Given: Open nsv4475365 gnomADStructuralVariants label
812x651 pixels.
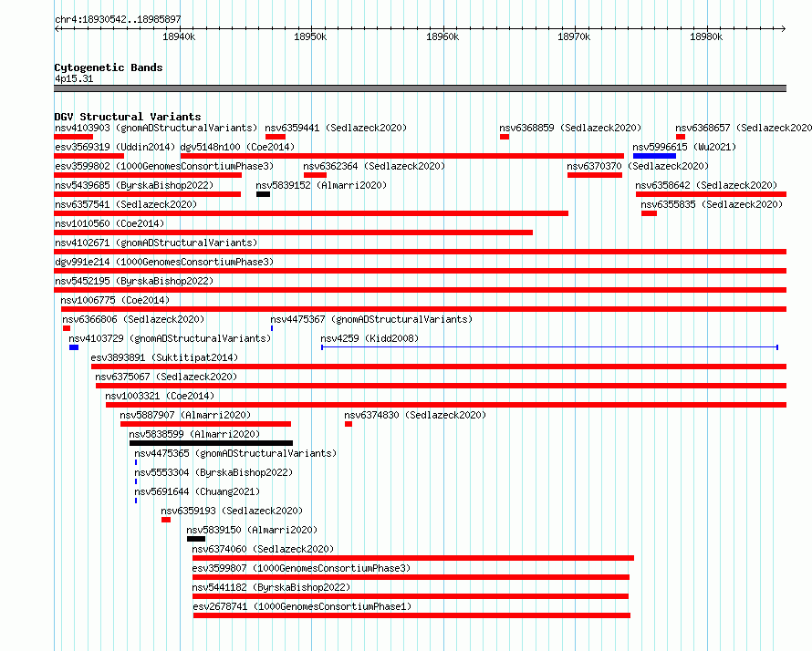Looking at the screenshot, I should pyautogui.click(x=235, y=453).
